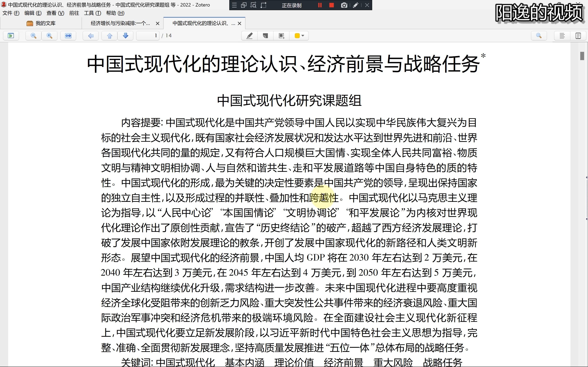Viewport: 588px width, 367px height.
Task: Take a screenshot from the recording toolbar
Action: click(344, 5)
